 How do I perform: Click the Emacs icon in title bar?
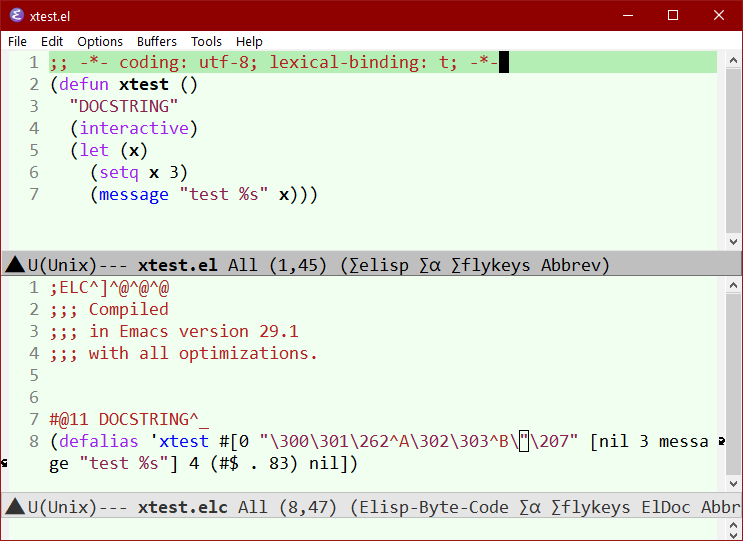17,15
